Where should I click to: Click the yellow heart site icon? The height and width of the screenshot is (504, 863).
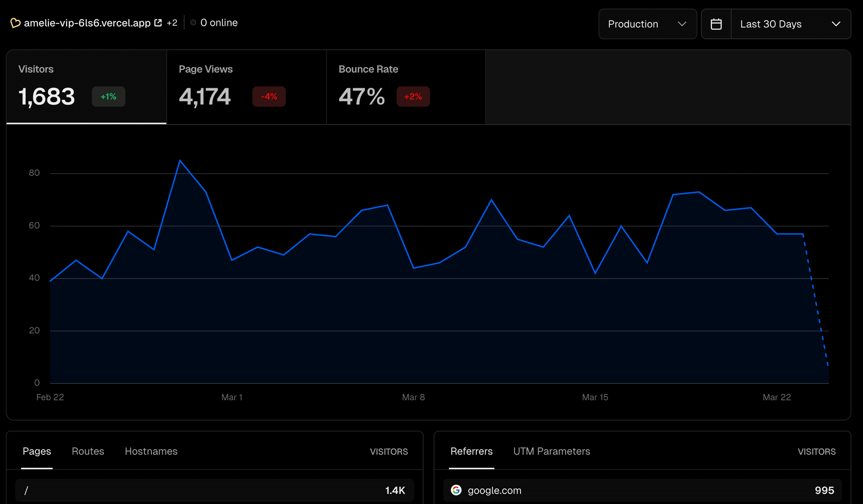(15, 23)
